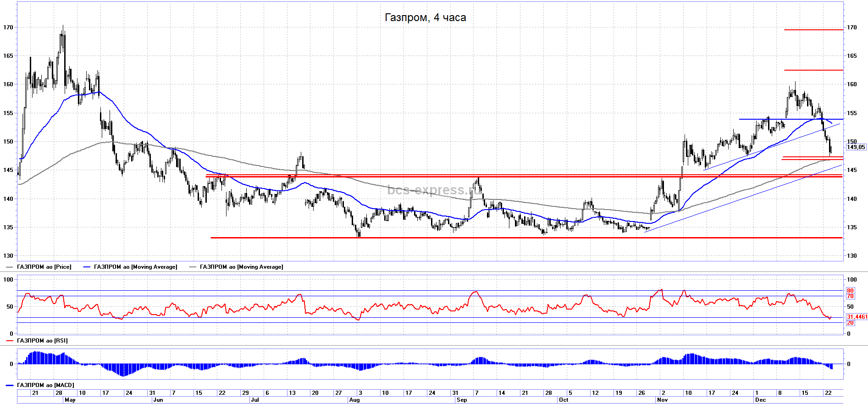Screen dimensions: 868x404
Task: Click the date label "3" in August
Action: tap(360, 393)
